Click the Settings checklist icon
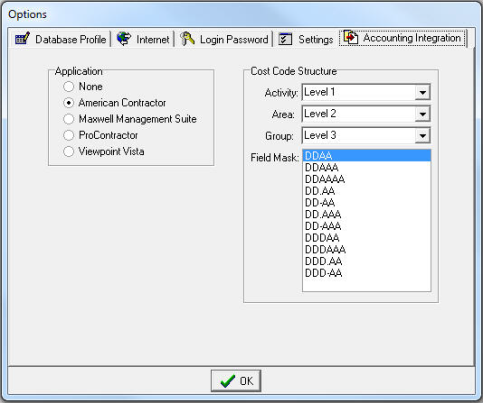 pos(285,39)
